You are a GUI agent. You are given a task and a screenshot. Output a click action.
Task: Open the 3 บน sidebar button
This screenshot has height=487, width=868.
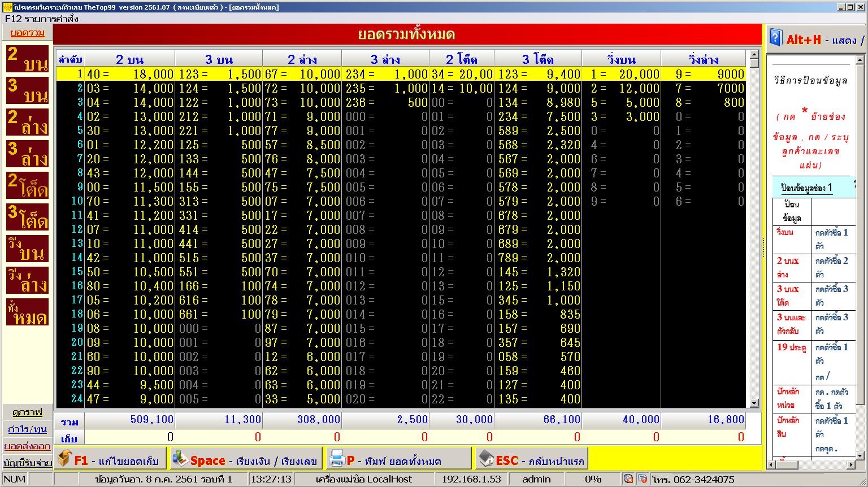pyautogui.click(x=27, y=90)
